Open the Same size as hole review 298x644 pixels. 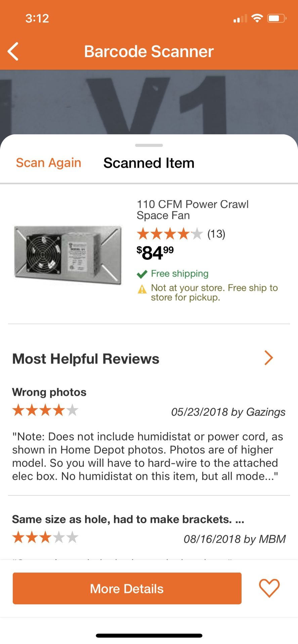tap(128, 519)
